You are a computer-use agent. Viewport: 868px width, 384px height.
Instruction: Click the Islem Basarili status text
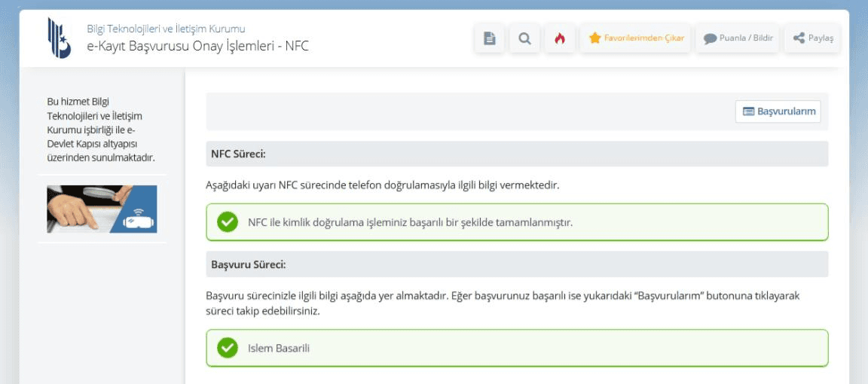pos(279,349)
